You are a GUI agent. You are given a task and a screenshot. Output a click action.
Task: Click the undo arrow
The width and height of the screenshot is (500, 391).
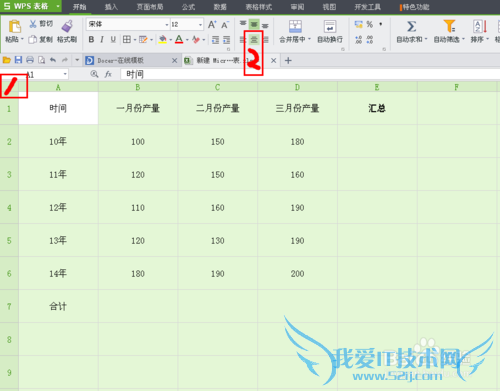point(53,60)
